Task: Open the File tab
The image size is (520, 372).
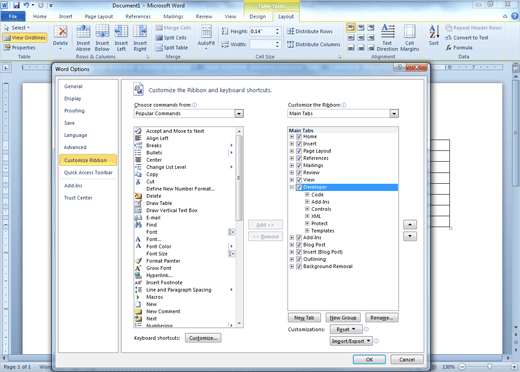Action: tap(13, 16)
